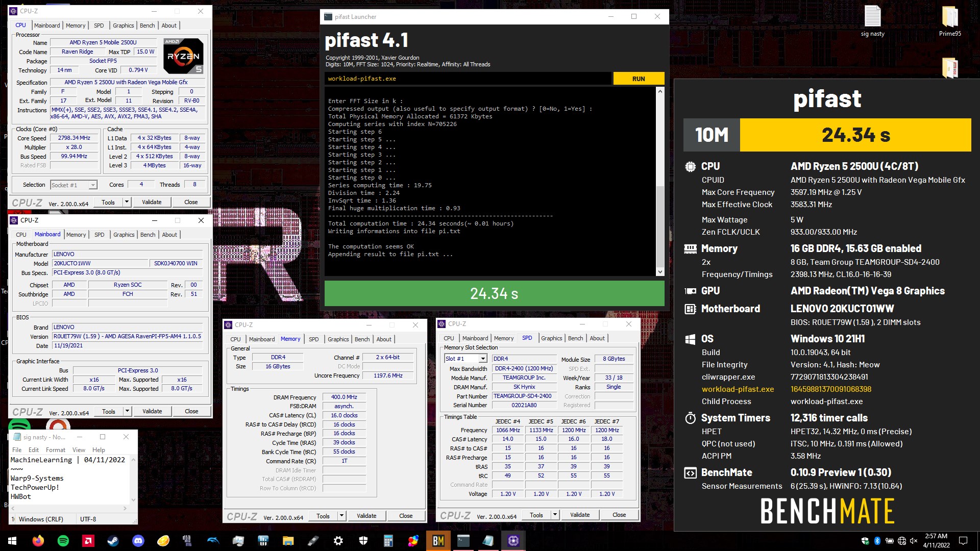Open Notepad Help menu
The width and height of the screenshot is (980, 551).
(x=99, y=450)
